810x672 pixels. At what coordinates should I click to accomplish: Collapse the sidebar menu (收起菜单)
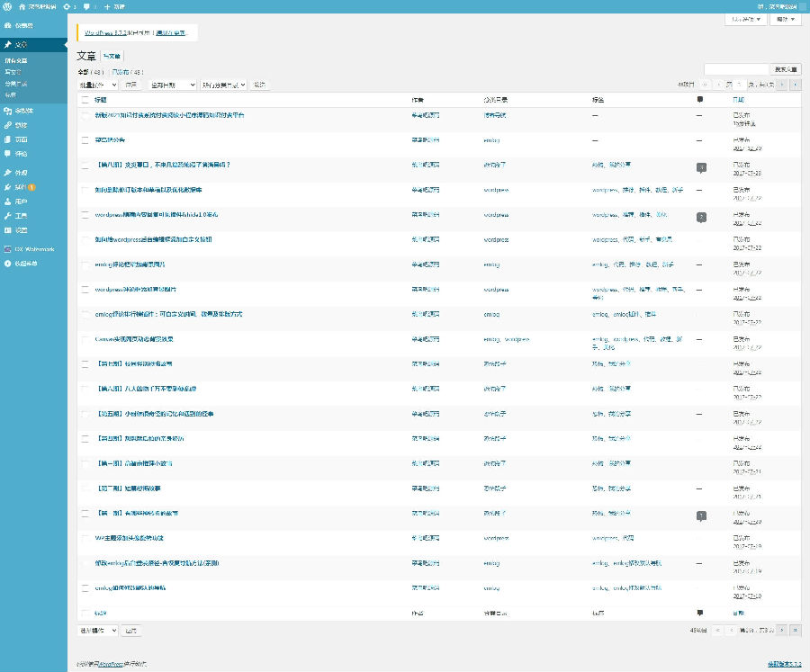pos(33,264)
